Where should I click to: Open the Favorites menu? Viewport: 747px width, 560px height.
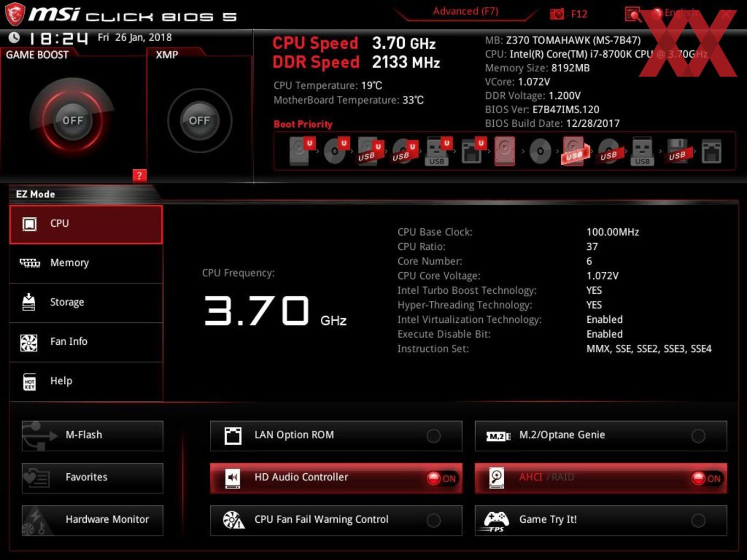click(x=92, y=478)
